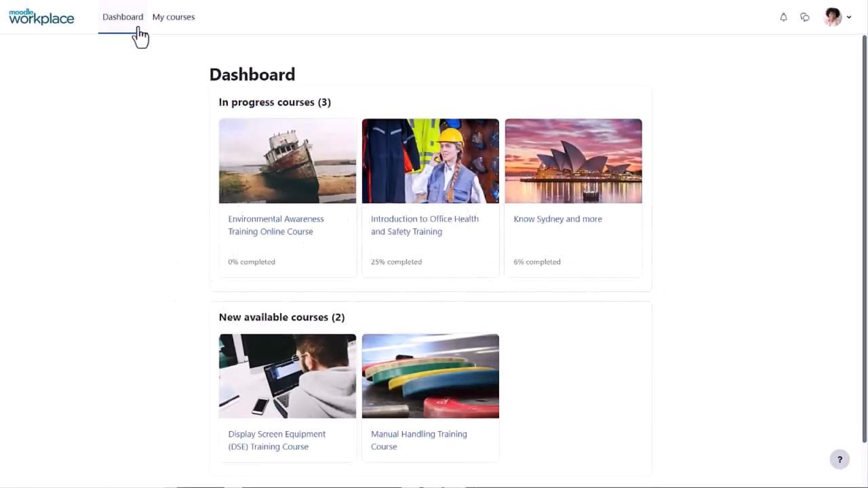This screenshot has width=868, height=488.
Task: Click the hard hat worker course image
Action: (430, 161)
